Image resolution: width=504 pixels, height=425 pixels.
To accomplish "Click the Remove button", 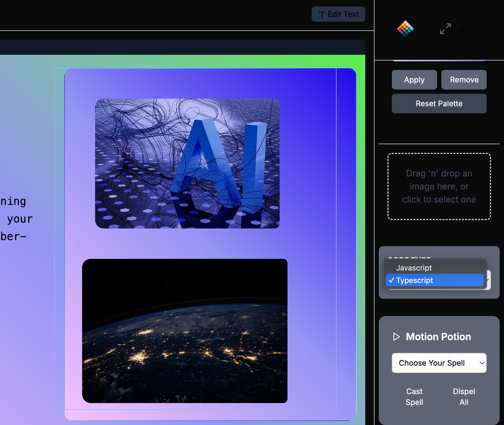I will tap(464, 80).
